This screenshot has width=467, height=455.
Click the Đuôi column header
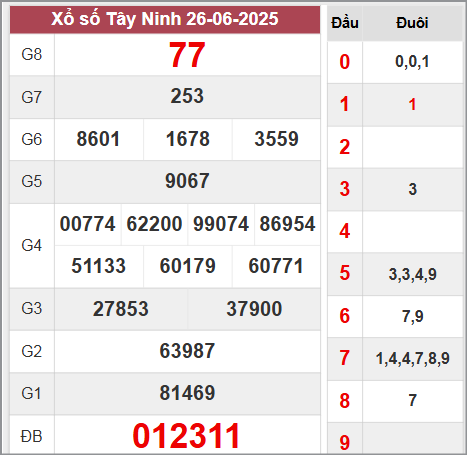[412, 23]
